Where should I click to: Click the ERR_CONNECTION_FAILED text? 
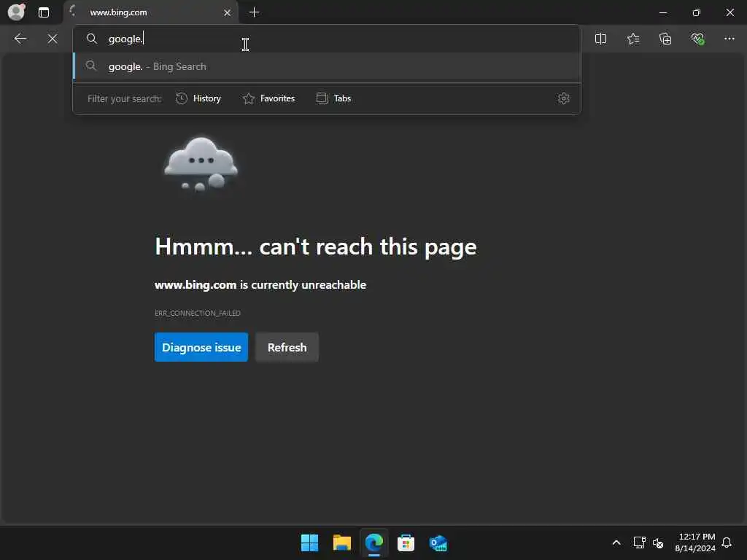[197, 313]
